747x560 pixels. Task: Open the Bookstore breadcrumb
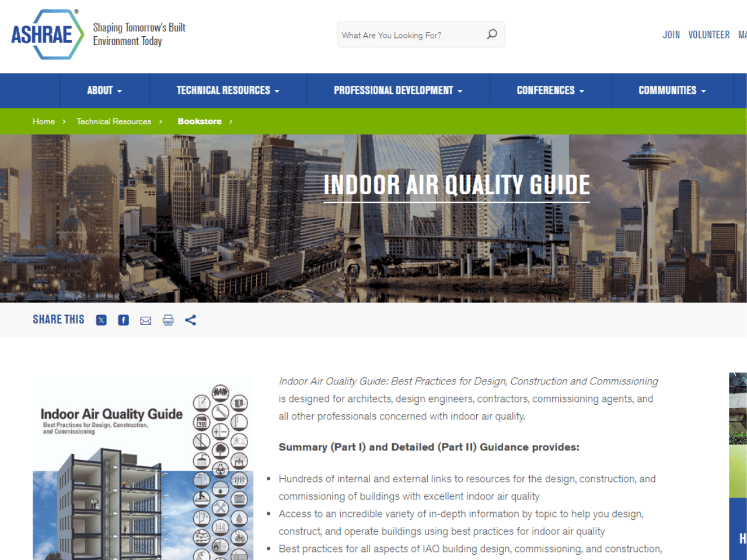[x=200, y=121]
